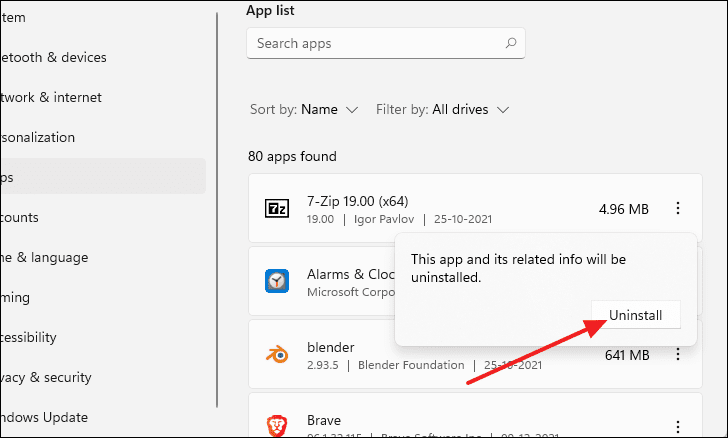The image size is (728, 438).
Task: Click the Igor Pavlov publisher text
Action: tap(384, 219)
